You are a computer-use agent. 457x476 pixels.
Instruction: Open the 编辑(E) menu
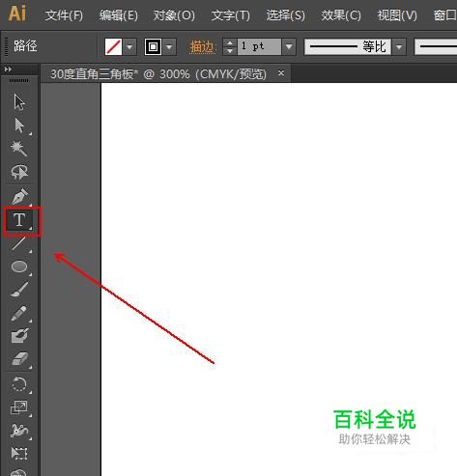point(119,15)
